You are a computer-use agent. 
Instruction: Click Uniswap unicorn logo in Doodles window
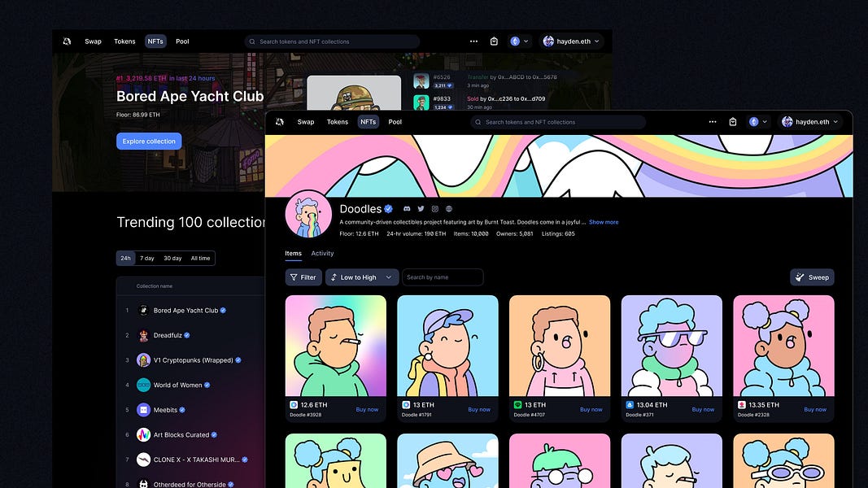(x=280, y=122)
